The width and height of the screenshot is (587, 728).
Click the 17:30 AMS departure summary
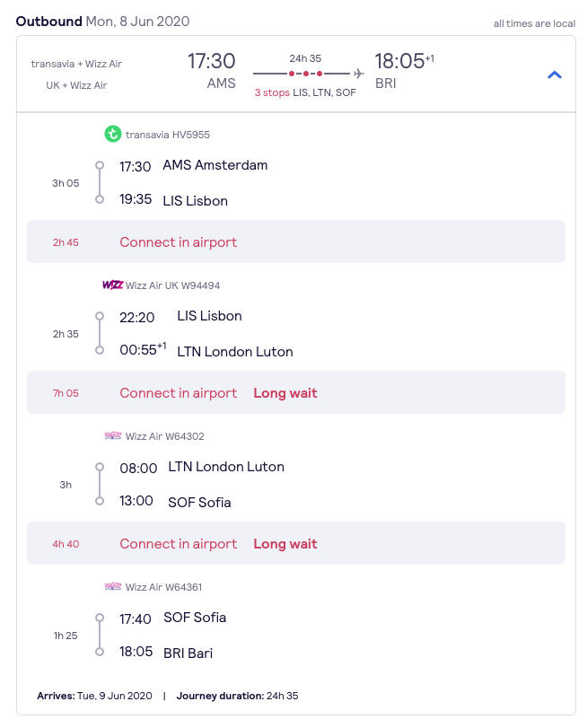(x=212, y=71)
